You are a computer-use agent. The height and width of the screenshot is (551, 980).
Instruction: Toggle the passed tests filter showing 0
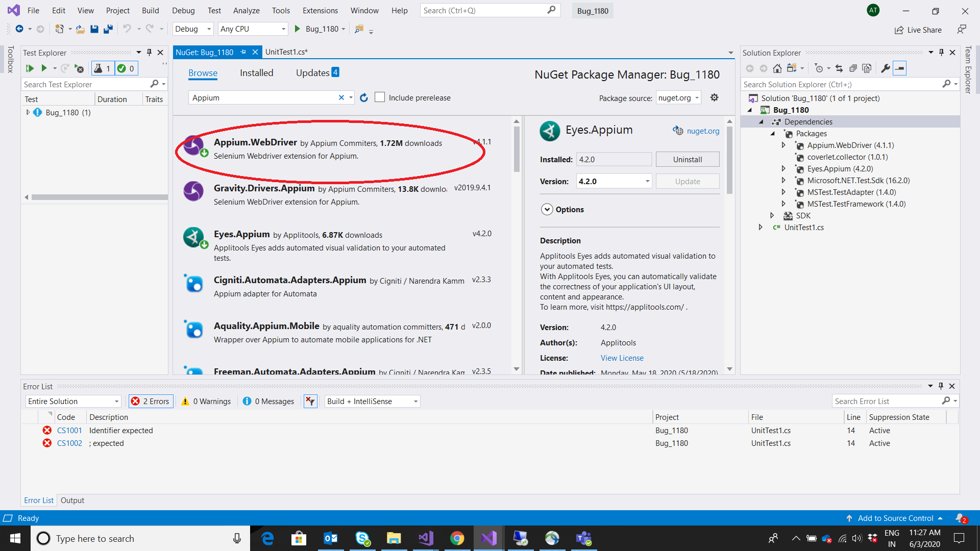(126, 68)
